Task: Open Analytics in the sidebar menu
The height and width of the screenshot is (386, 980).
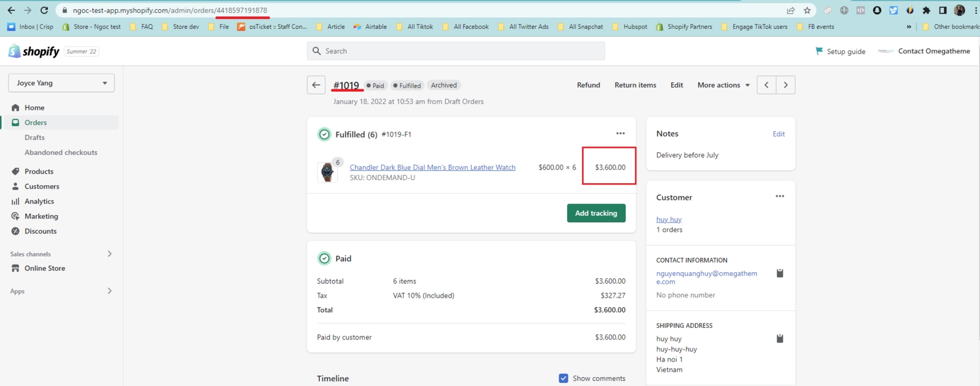Action: click(39, 202)
